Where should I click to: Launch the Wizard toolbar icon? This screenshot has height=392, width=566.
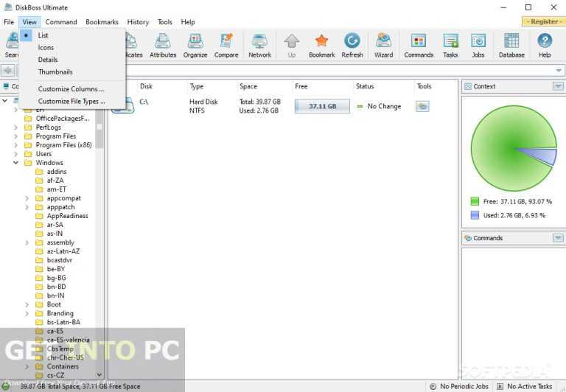pos(383,45)
